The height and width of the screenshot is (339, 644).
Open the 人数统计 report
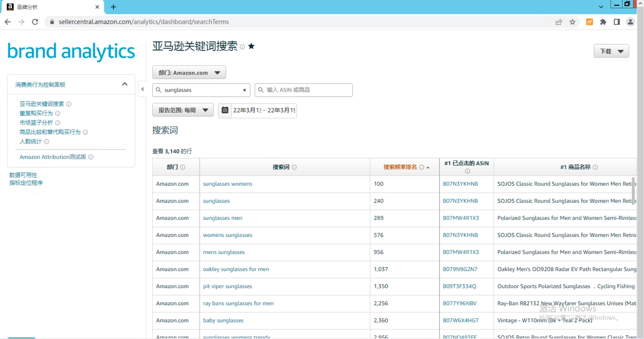pyautogui.click(x=31, y=142)
